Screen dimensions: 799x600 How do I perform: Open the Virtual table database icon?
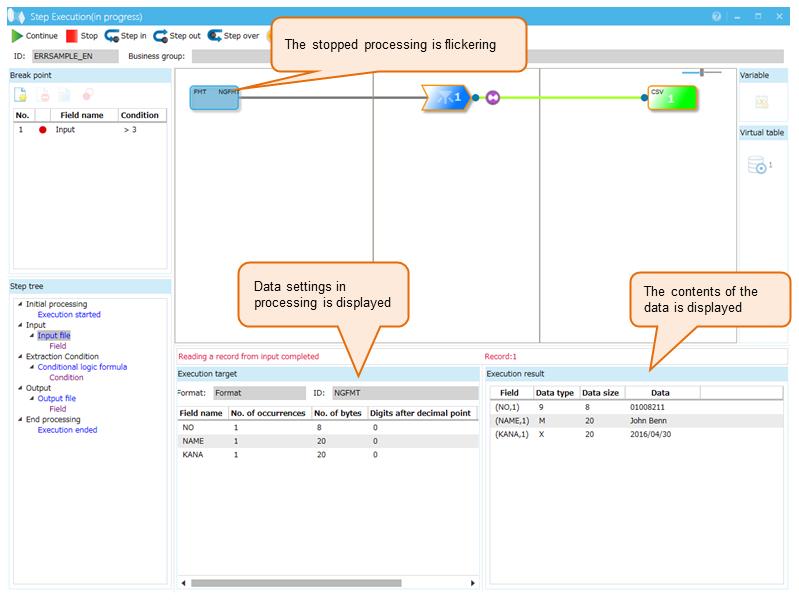[x=758, y=166]
